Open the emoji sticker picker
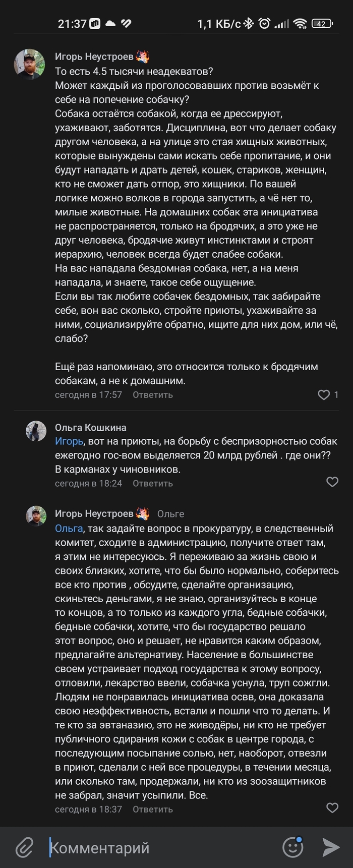The image size is (353, 868). (292, 847)
